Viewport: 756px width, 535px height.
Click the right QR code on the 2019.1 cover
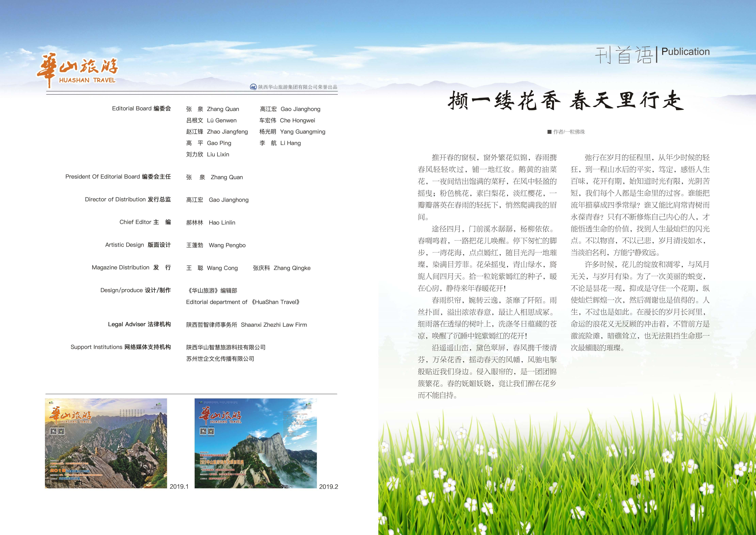tap(61, 431)
